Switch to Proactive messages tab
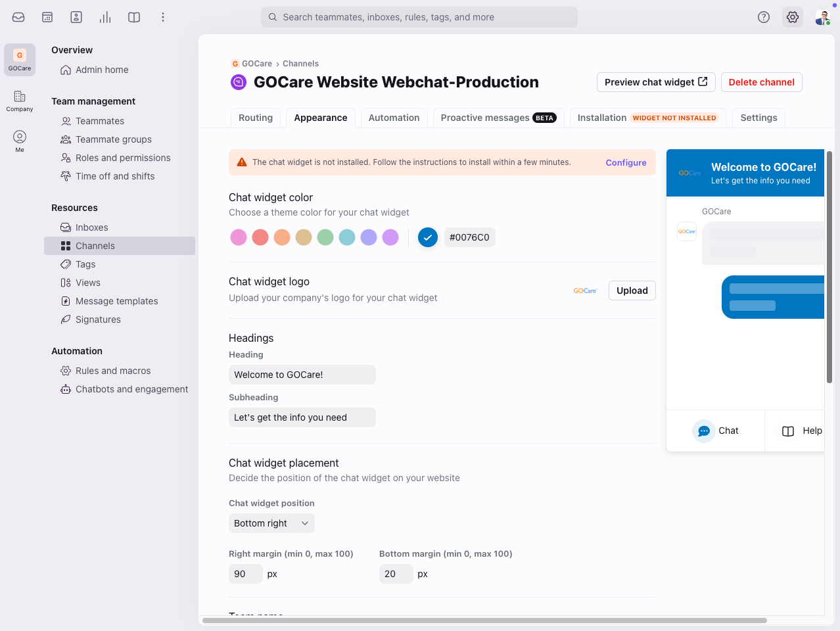840x631 pixels. 498,118
